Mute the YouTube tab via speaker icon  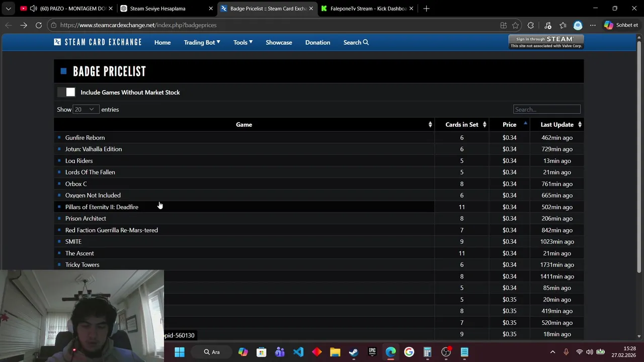[33, 9]
